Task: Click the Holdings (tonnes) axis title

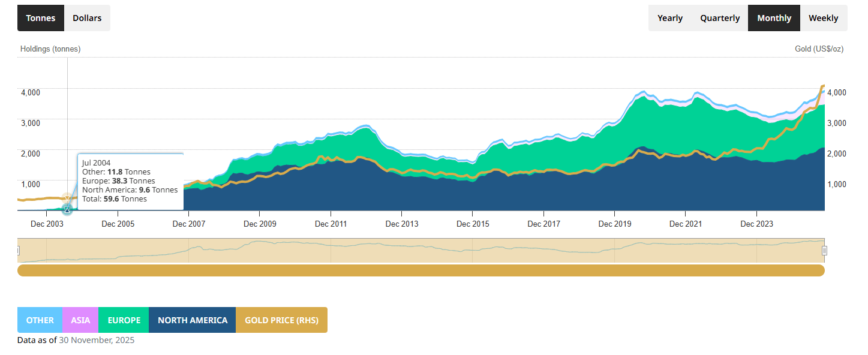Action: tap(50, 49)
